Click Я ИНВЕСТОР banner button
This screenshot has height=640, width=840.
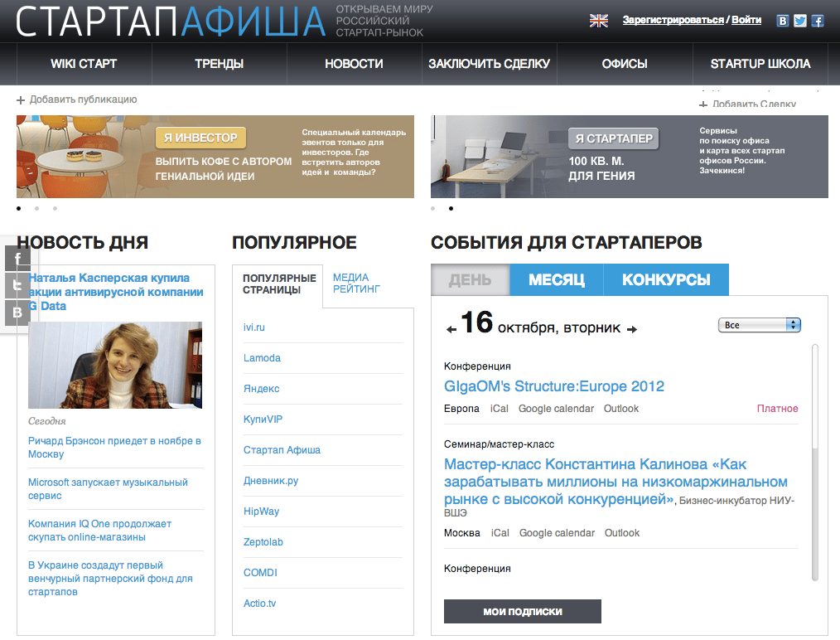click(x=201, y=138)
